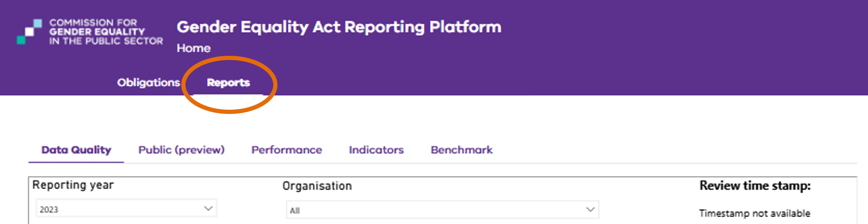Open the Obligations tab

tap(149, 82)
